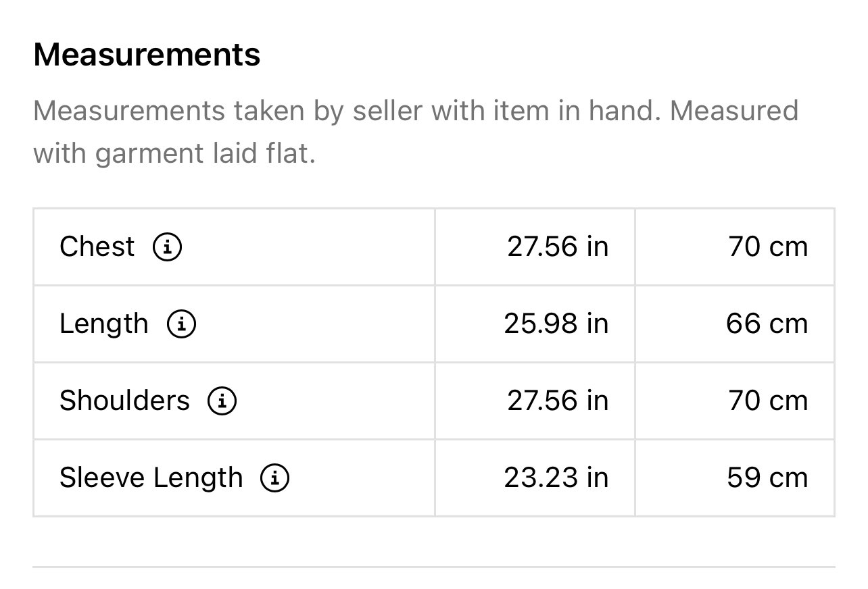Click the 25.98 in length value
The image size is (868, 589).
pos(556,324)
